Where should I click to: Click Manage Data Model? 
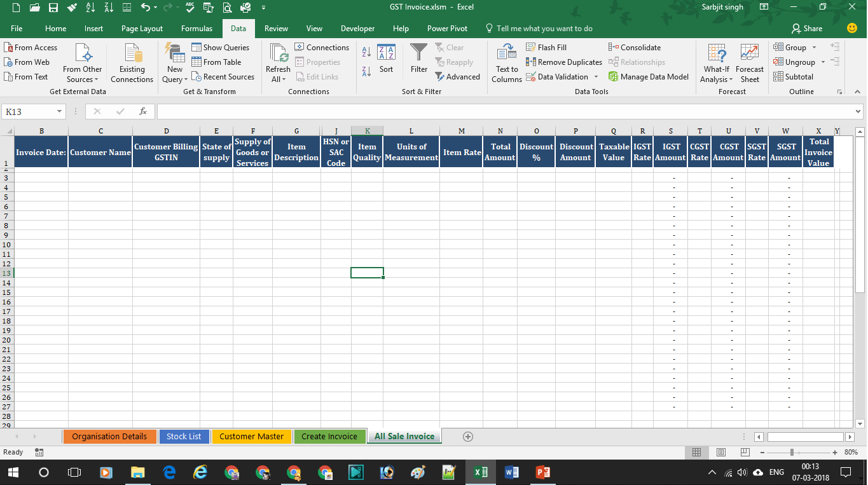pyautogui.click(x=649, y=77)
